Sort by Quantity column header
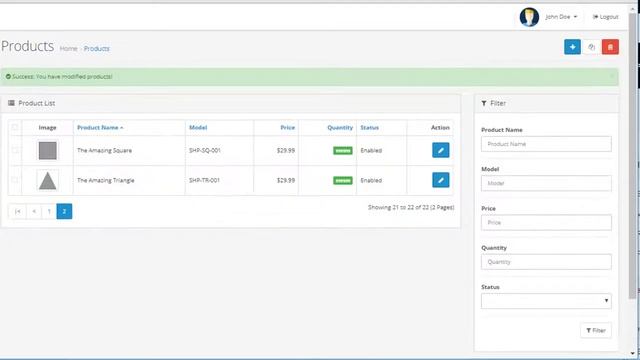The width and height of the screenshot is (640, 360). [x=340, y=127]
